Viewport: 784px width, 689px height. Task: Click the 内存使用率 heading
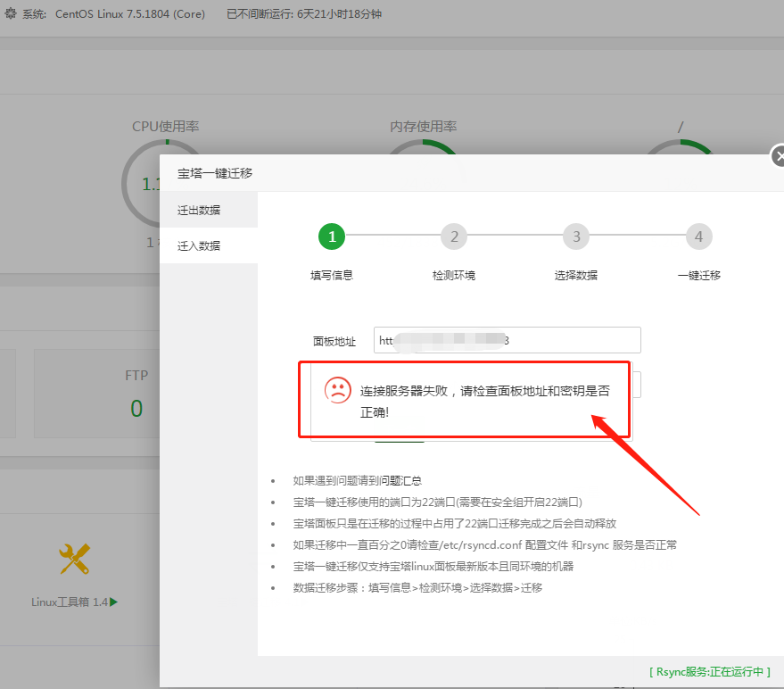[x=424, y=126]
